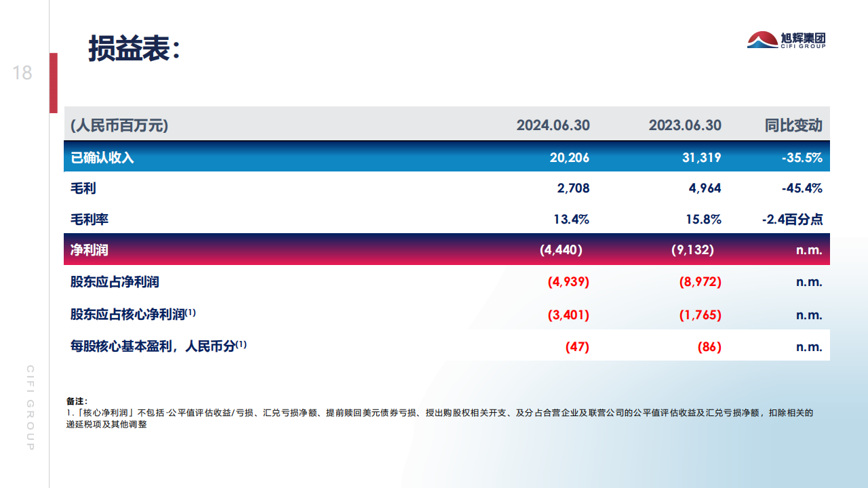Viewport: 868px width, 488px height.
Task: Click n.m. in the 净利润 row
Action: point(809,251)
